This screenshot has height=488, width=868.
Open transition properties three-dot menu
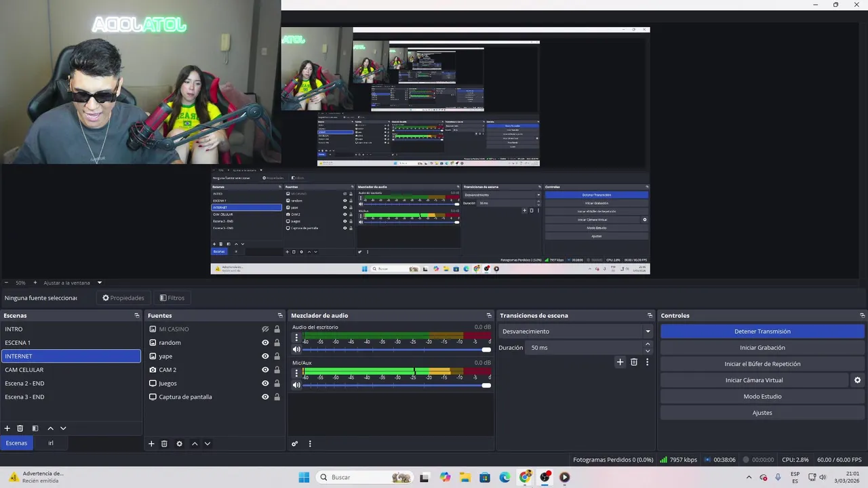(647, 362)
